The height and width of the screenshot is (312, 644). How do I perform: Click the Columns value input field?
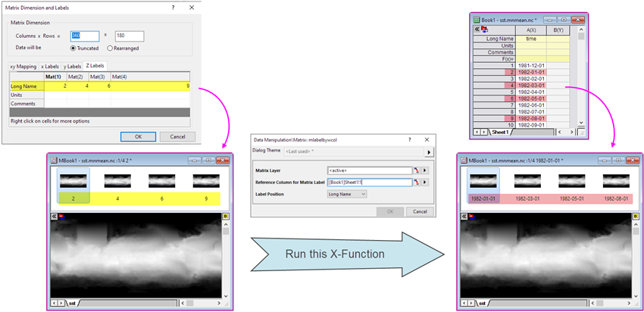(85, 36)
